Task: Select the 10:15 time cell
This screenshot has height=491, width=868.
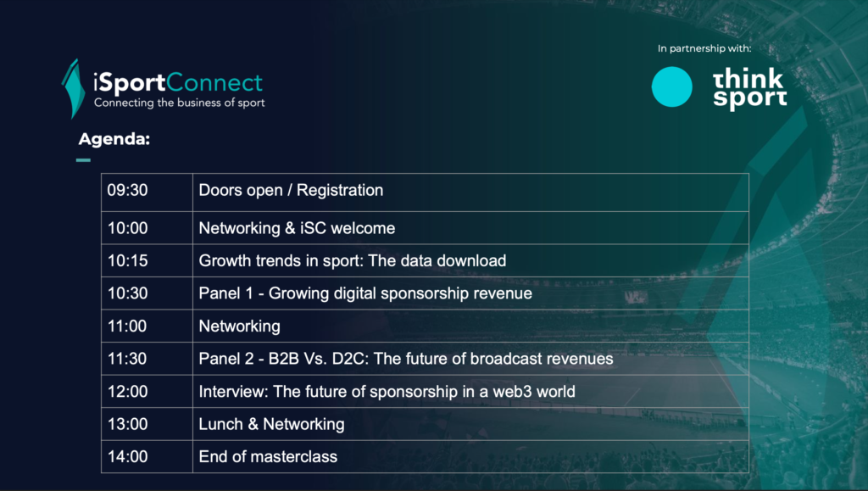Action: point(147,260)
